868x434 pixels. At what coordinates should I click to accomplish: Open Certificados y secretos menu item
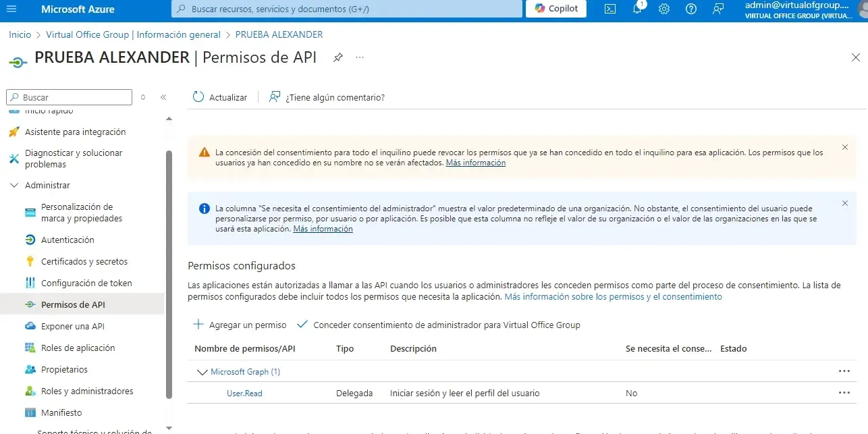point(84,261)
